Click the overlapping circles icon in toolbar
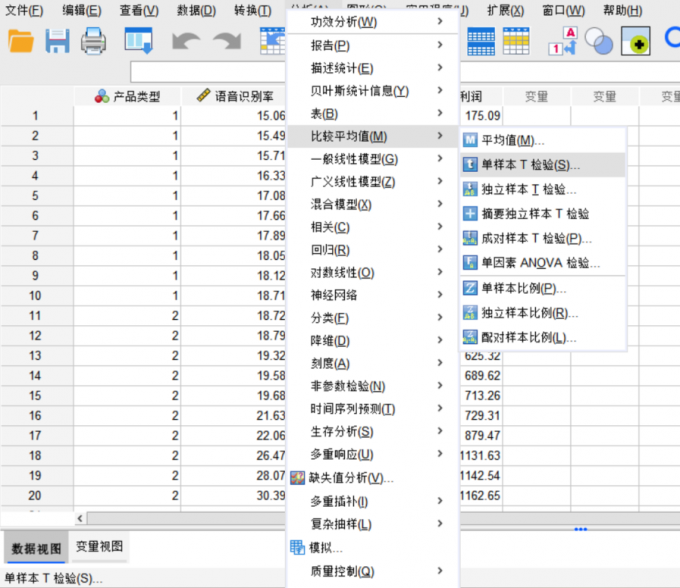This screenshot has height=588, width=680. click(x=599, y=41)
